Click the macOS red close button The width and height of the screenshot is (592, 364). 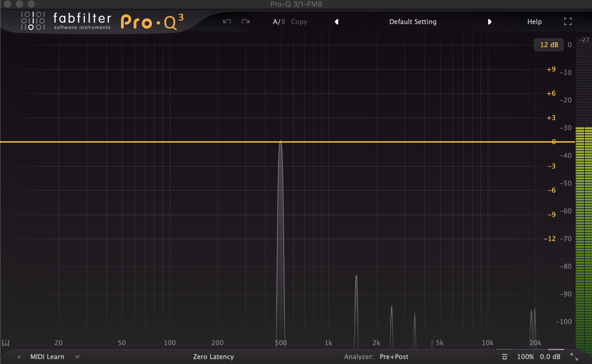[x=8, y=4]
